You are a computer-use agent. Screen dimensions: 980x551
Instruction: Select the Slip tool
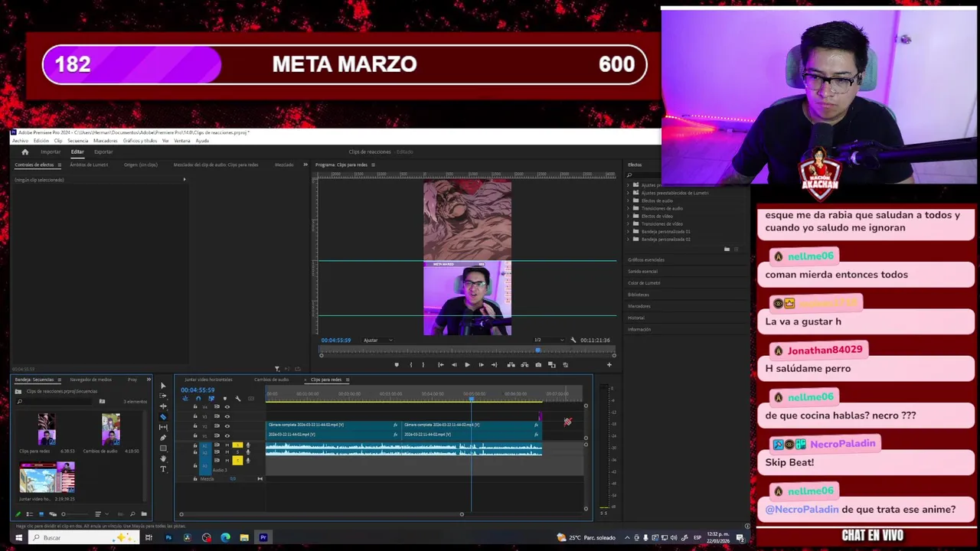[163, 427]
